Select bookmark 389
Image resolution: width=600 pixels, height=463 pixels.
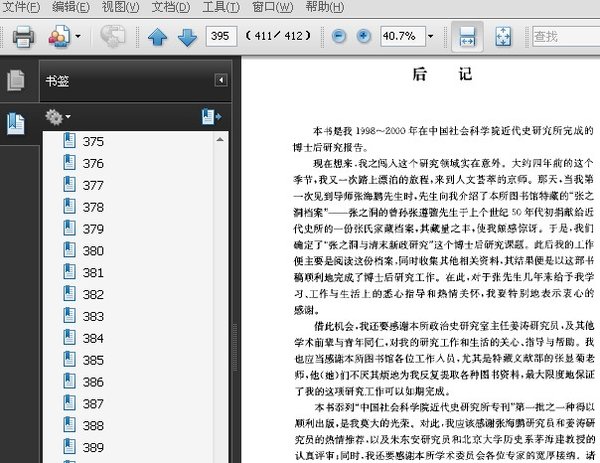click(93, 447)
